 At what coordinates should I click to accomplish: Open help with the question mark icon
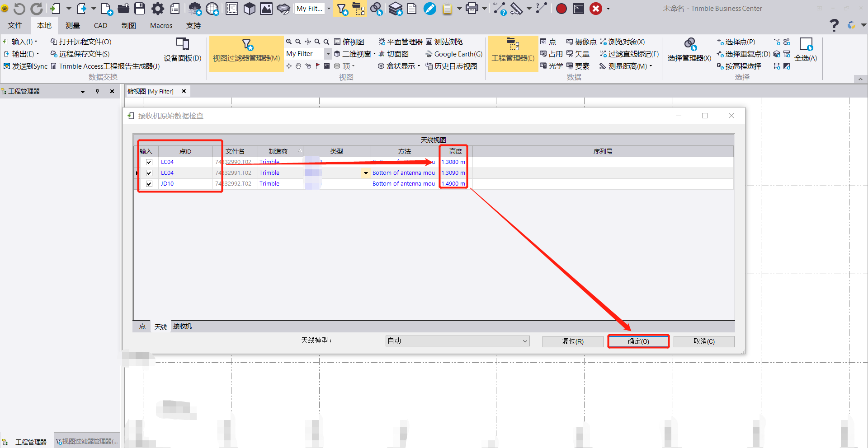click(x=834, y=25)
